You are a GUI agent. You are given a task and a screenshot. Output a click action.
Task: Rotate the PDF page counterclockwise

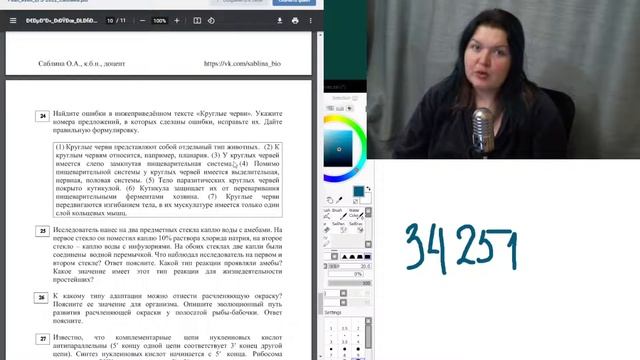[x=211, y=20]
